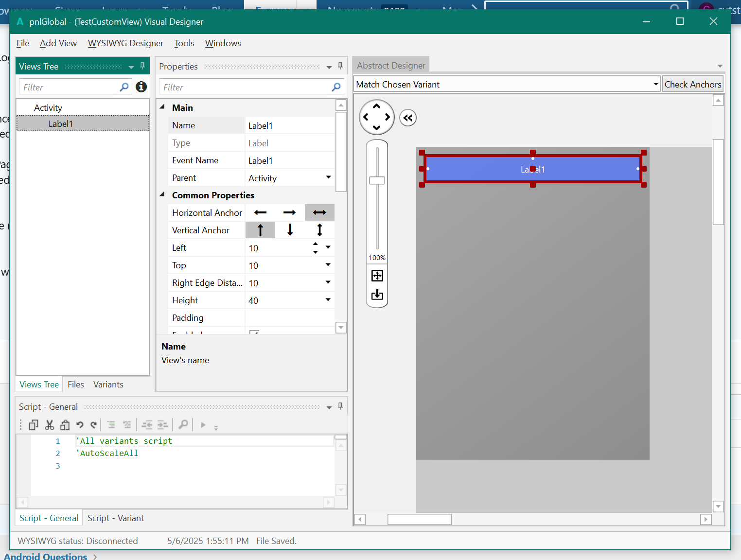Viewport: 741px width, 560px height.
Task: Click the undo arrow in script toolbar
Action: click(x=80, y=425)
